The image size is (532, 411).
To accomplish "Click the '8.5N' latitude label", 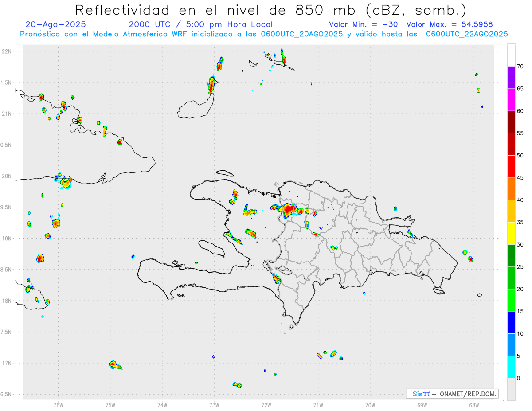I will (x=7, y=270).
